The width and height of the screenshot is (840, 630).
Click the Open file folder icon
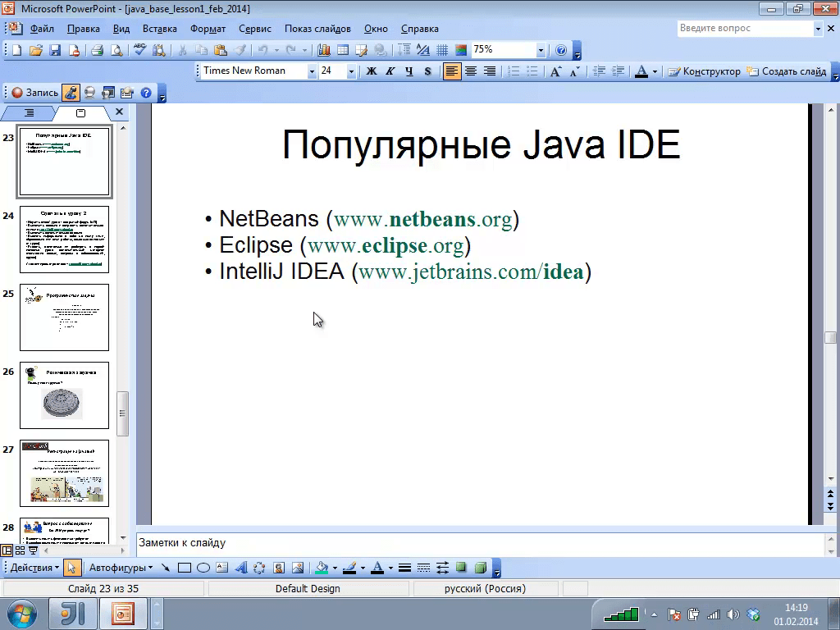(36, 50)
